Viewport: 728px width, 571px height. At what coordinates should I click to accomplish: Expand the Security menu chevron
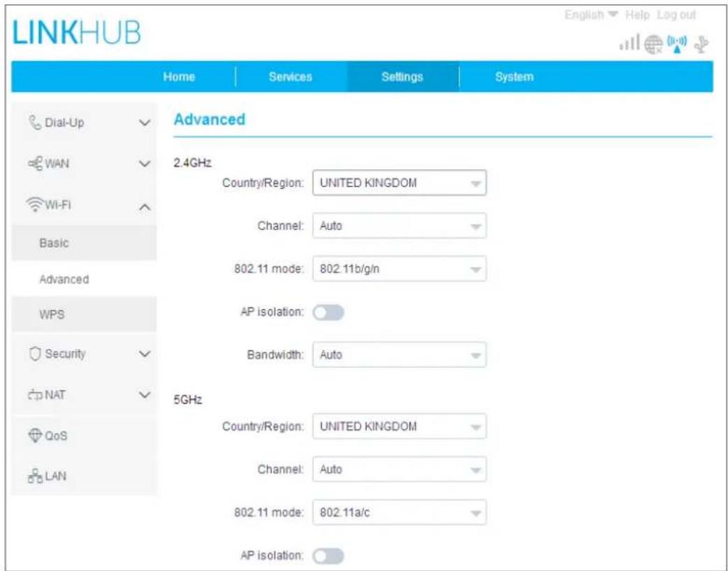[145, 354]
